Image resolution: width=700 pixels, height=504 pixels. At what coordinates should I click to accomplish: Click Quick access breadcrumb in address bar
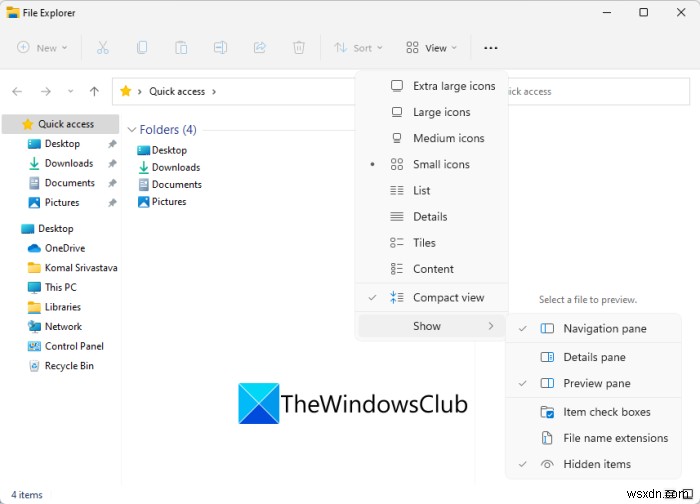[177, 92]
